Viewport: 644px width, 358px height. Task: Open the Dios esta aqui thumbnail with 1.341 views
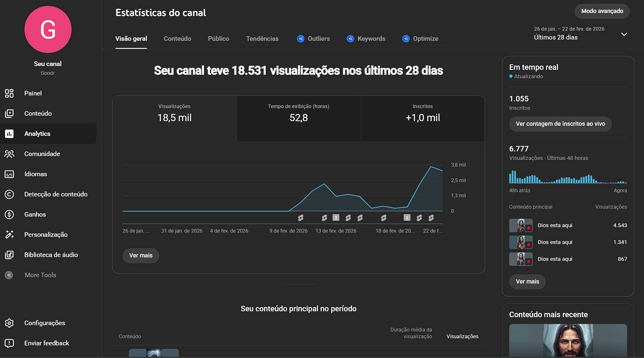point(521,242)
